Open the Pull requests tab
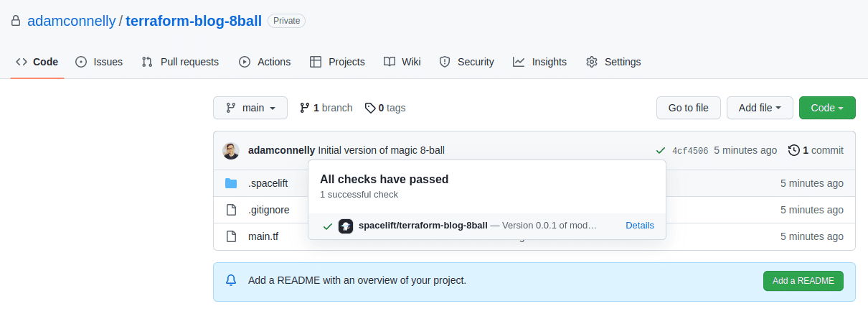The height and width of the screenshot is (319, 868). pos(180,62)
